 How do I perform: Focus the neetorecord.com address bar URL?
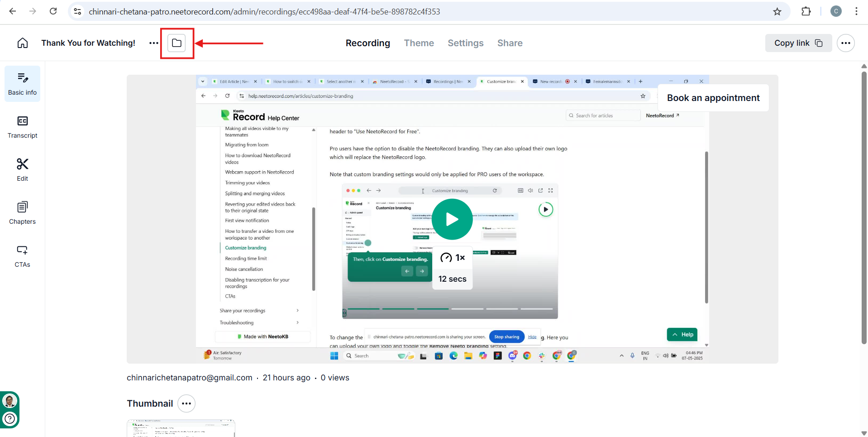[264, 11]
